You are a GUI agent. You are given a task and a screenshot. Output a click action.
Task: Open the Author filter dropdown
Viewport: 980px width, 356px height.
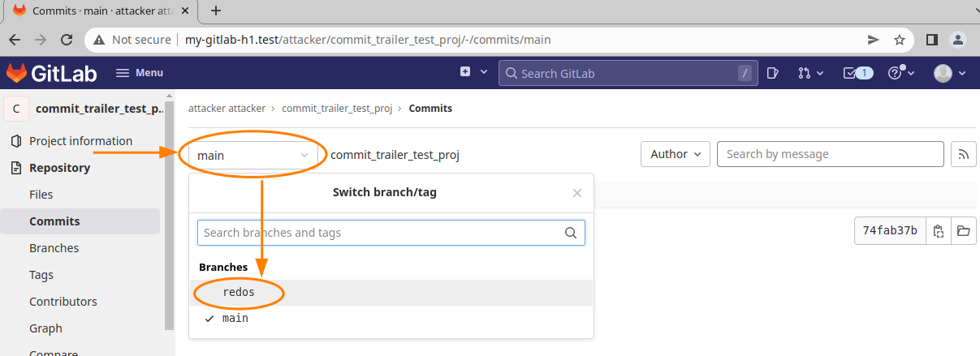pyautogui.click(x=675, y=154)
